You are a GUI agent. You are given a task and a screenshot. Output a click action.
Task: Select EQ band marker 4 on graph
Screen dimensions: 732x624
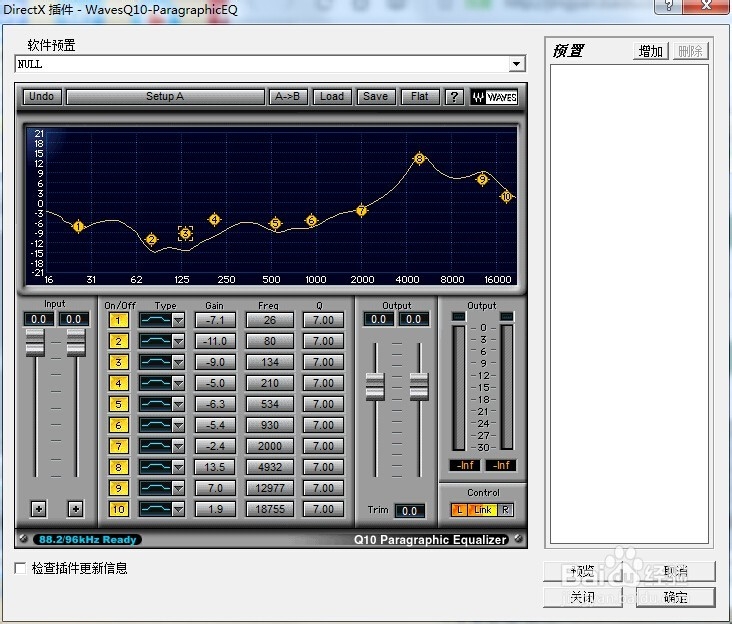pos(214,219)
